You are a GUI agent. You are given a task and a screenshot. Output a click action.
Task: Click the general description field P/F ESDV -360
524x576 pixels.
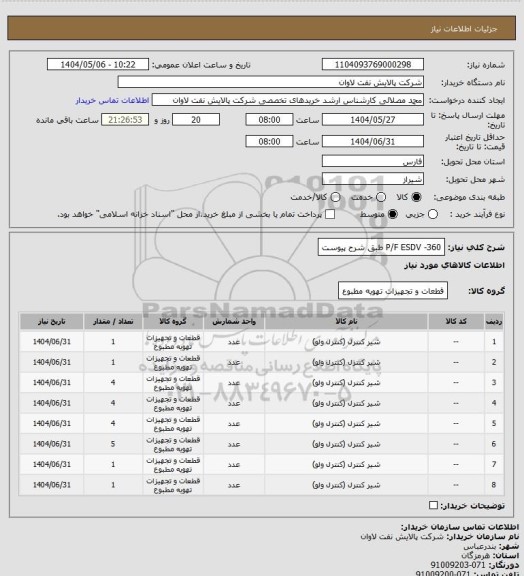[x=381, y=247]
